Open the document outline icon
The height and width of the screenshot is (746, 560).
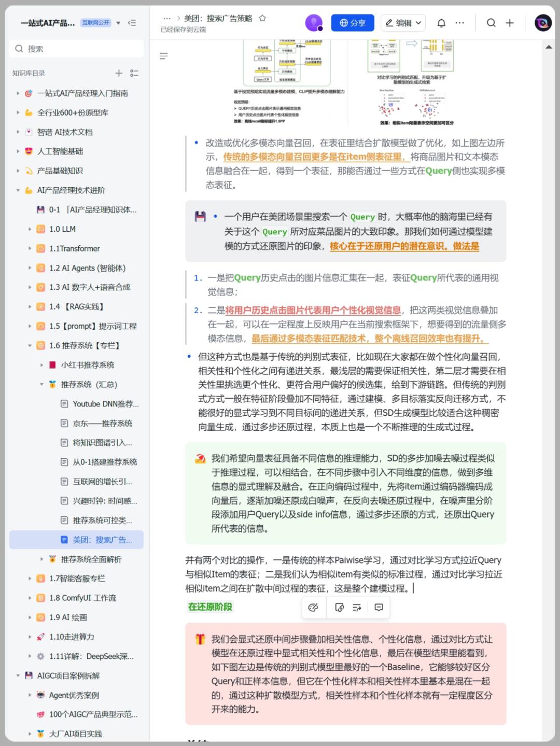click(x=164, y=56)
